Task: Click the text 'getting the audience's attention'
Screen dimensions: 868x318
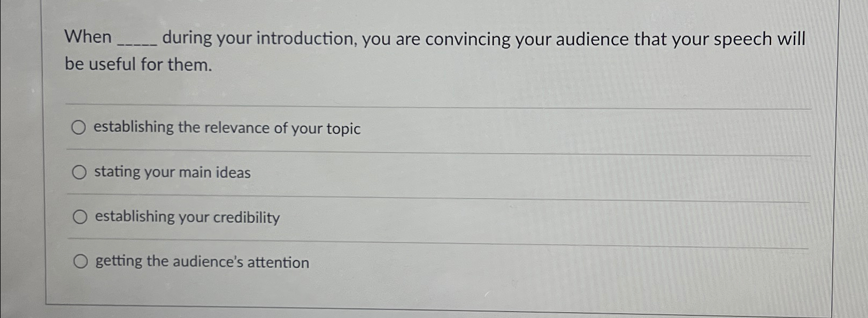Action: (202, 262)
